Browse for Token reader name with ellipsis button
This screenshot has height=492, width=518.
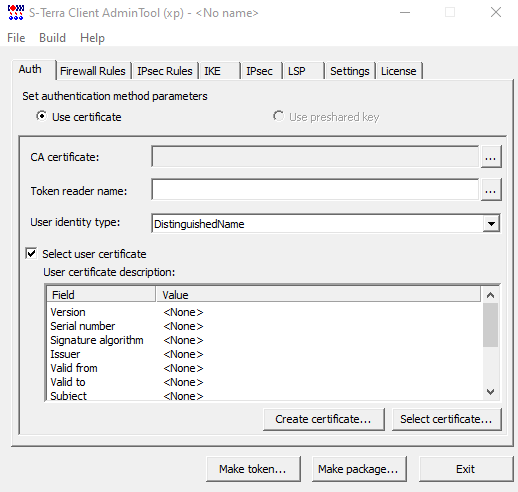pos(491,190)
